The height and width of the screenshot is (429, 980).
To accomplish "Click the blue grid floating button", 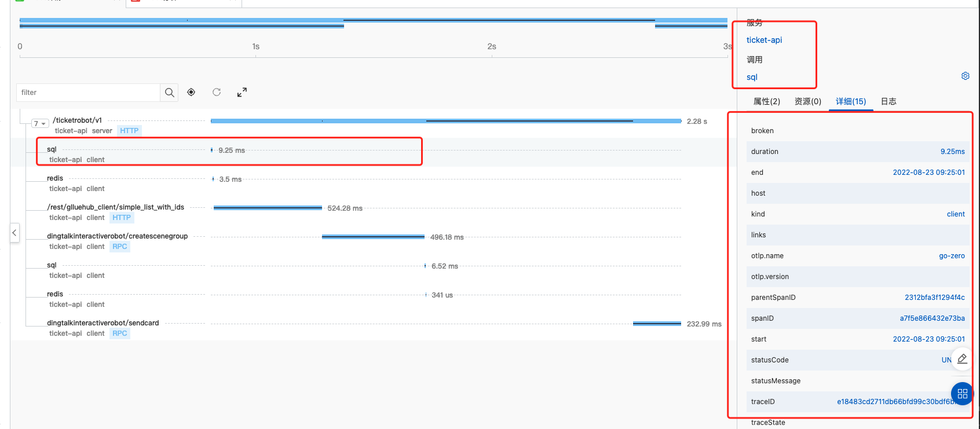I will pos(962,394).
